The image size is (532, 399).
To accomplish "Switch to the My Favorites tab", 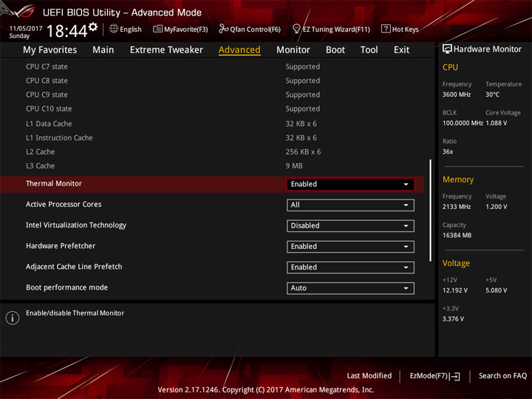I will pyautogui.click(x=50, y=50).
